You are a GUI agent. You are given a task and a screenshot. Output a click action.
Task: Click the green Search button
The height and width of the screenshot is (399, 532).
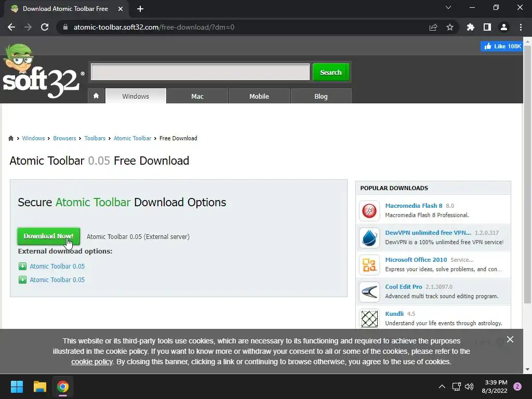tap(331, 72)
